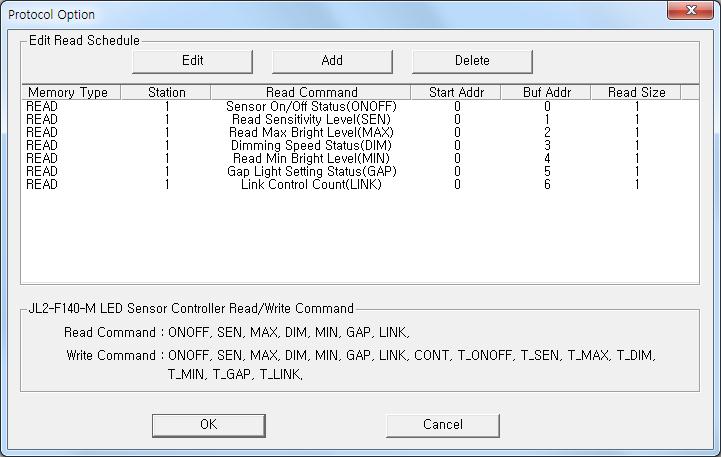Click the Read Size column header
The width and height of the screenshot is (721, 457).
636,92
